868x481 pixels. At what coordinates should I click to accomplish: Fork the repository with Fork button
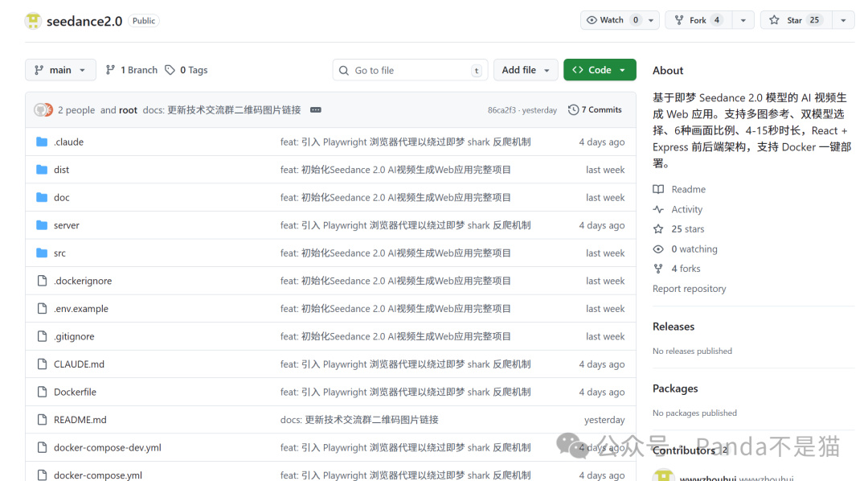pos(698,20)
